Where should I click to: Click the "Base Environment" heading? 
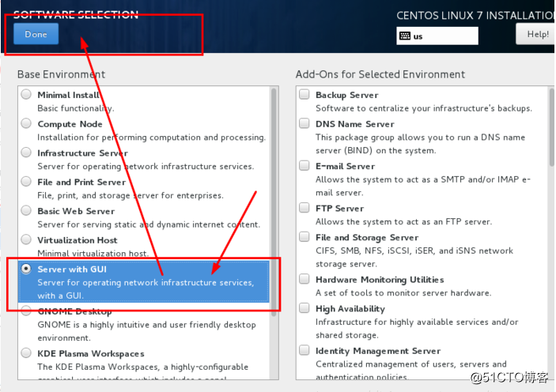62,74
